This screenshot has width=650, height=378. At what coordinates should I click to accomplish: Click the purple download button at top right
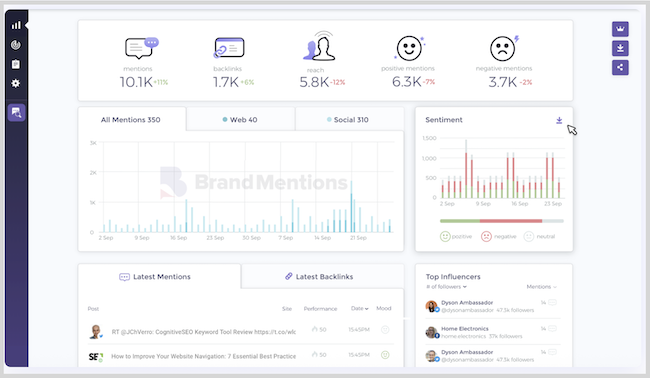click(620, 48)
